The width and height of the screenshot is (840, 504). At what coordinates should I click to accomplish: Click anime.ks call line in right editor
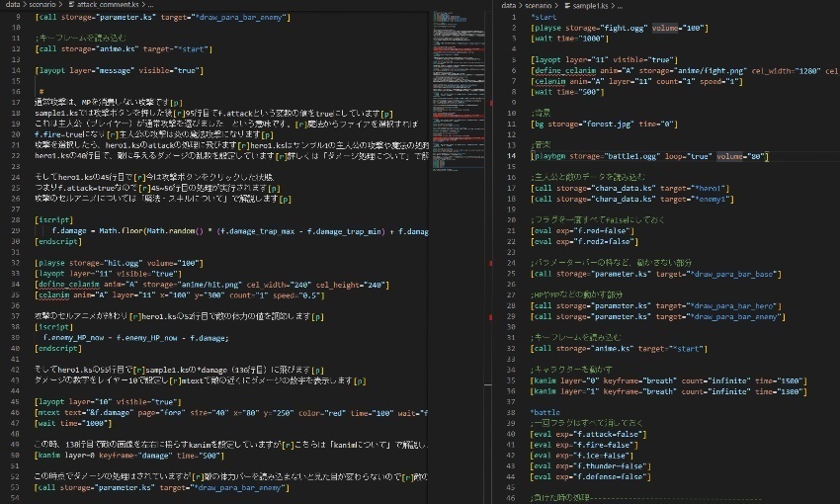click(x=620, y=349)
